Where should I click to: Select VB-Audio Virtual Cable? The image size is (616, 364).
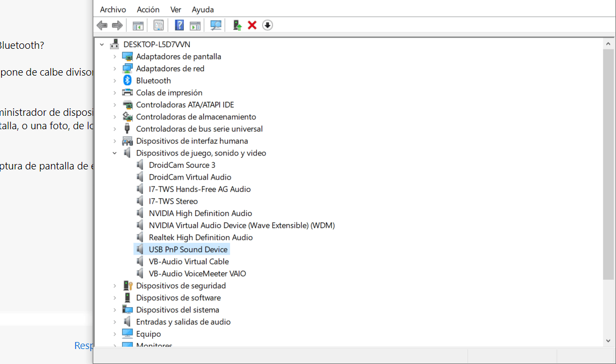tap(189, 262)
